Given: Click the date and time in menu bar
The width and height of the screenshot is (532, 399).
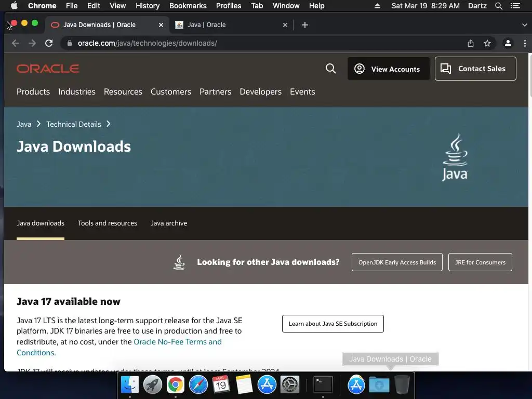Looking at the screenshot, I should (x=425, y=6).
